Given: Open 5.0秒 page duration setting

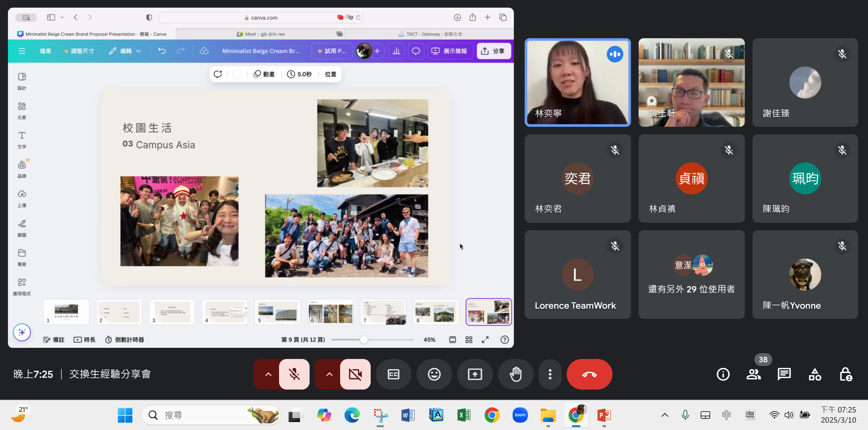Looking at the screenshot, I should tap(299, 74).
